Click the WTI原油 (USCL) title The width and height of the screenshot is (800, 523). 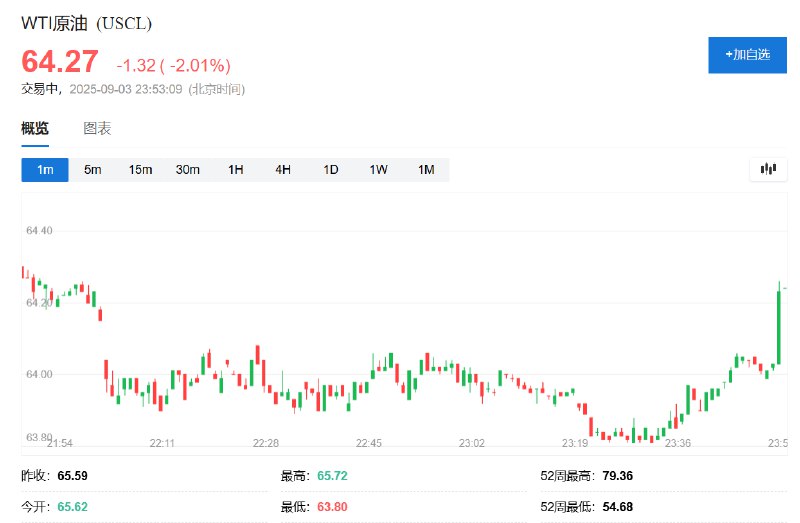pyautogui.click(x=86, y=23)
